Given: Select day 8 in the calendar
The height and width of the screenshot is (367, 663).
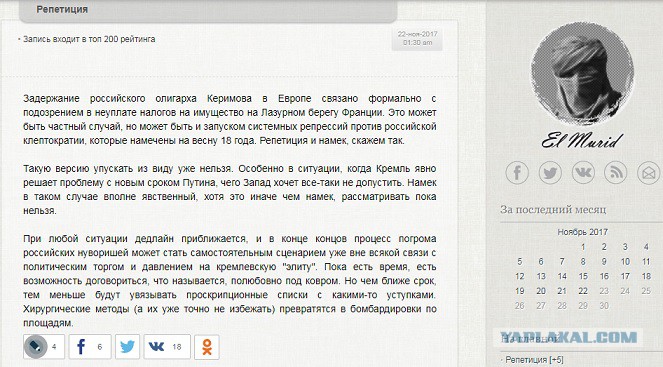Looking at the screenshot, I should 583,262.
